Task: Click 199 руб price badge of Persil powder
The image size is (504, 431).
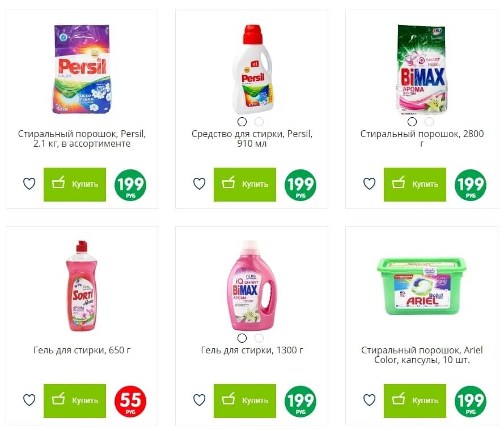Action: [x=130, y=185]
